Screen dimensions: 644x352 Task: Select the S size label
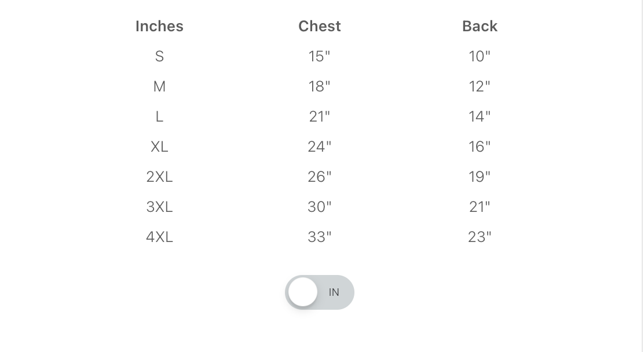click(x=159, y=56)
